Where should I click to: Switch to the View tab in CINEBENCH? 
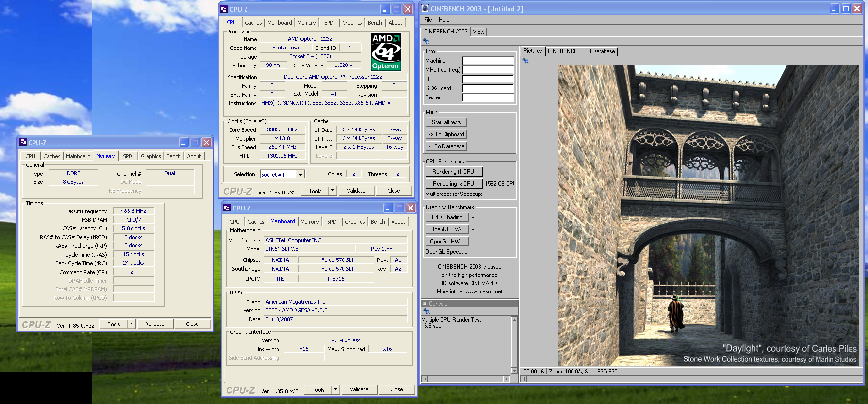(x=479, y=32)
